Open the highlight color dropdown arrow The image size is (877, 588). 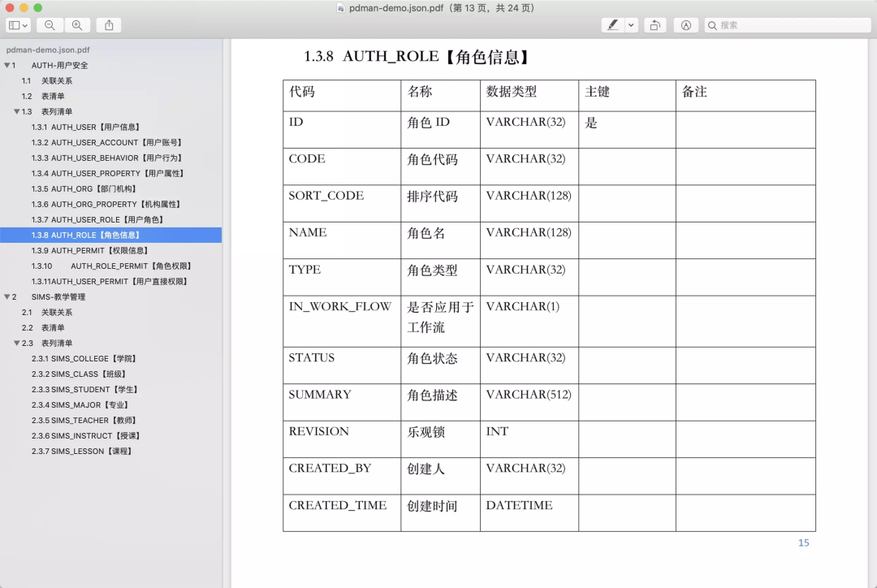pyautogui.click(x=631, y=25)
